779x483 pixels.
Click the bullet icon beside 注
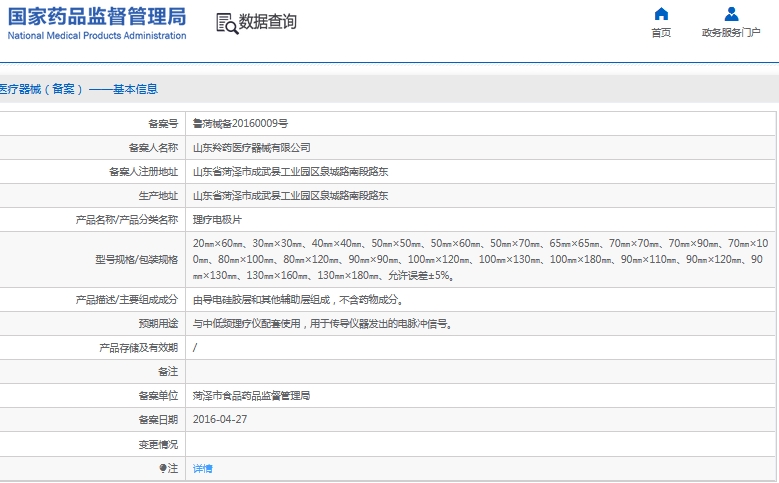162,468
